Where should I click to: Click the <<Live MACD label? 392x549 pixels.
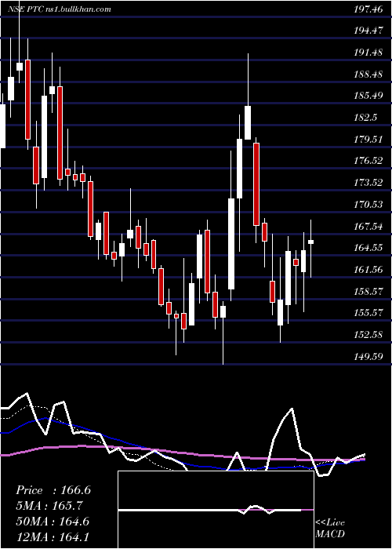tap(330, 528)
